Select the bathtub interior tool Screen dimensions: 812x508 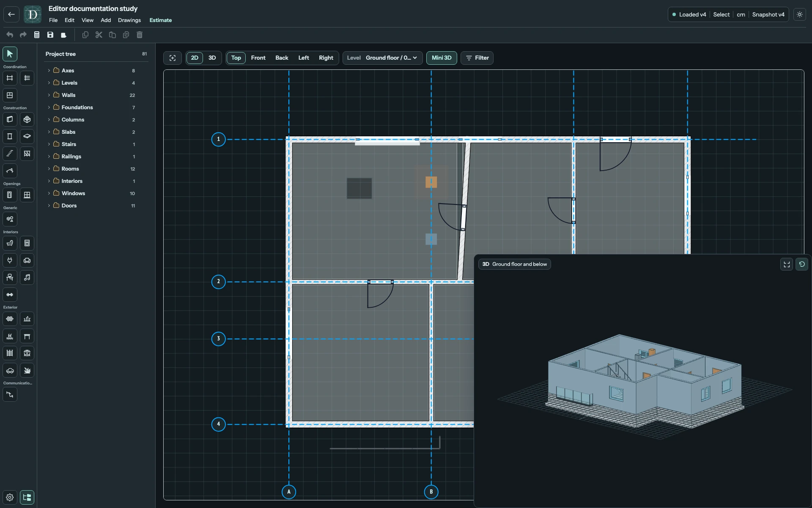click(x=10, y=243)
